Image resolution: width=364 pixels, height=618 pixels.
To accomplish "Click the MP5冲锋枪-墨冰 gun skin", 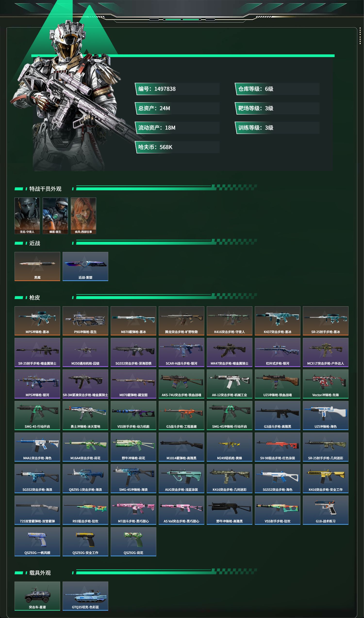I will [x=37, y=321].
